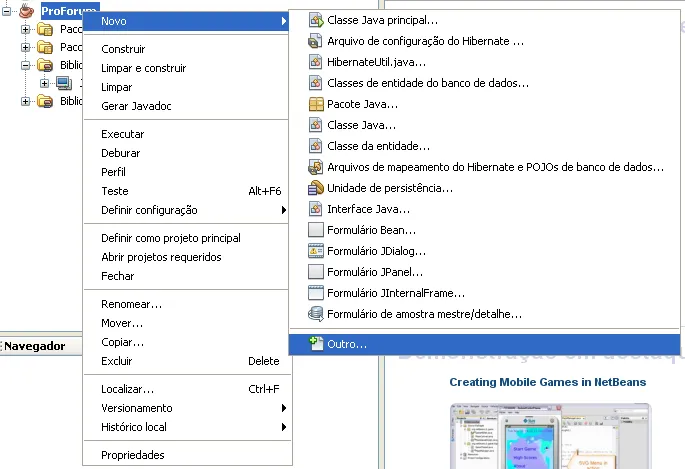Viewport: 685px width, 469px height.
Task: Choose 'Interface Java...' text in submenu
Action: click(x=368, y=209)
